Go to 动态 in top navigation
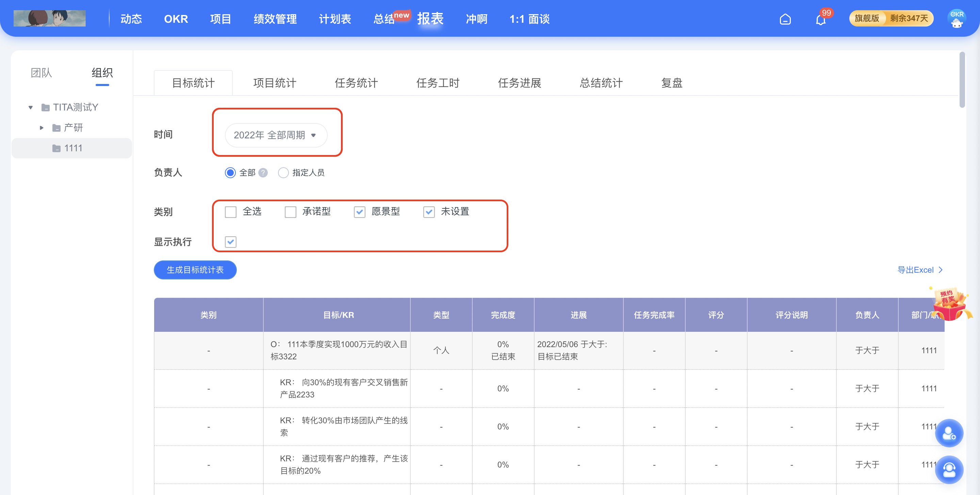The image size is (980, 495). [x=131, y=19]
